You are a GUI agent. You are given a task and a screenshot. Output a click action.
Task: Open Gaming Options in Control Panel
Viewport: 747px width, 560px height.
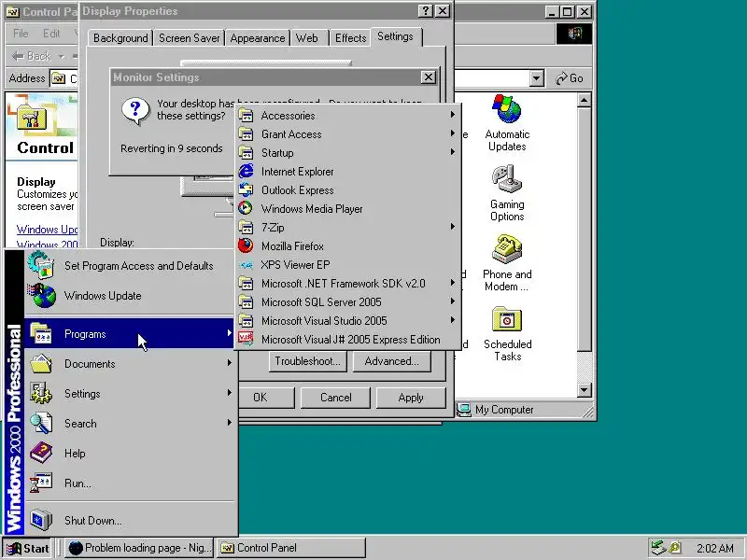[x=507, y=194]
